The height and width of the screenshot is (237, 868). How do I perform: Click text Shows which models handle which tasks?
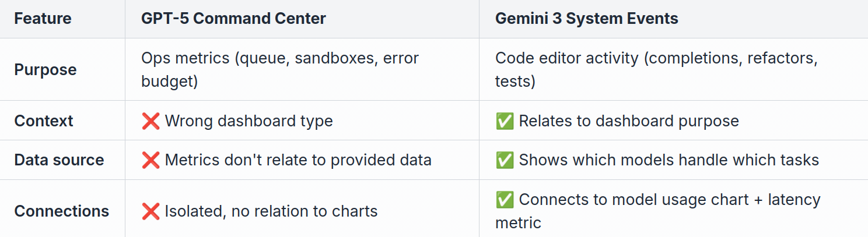[x=668, y=160]
